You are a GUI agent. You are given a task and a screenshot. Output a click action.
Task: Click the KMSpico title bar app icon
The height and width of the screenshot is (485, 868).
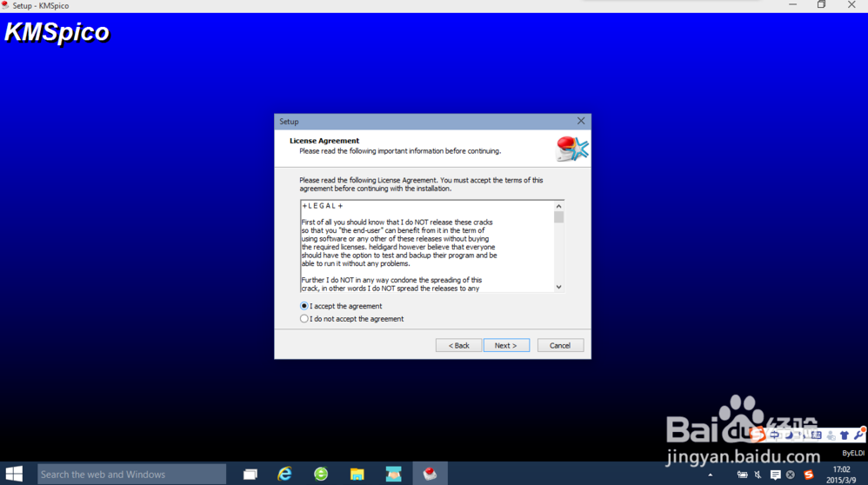(x=5, y=5)
